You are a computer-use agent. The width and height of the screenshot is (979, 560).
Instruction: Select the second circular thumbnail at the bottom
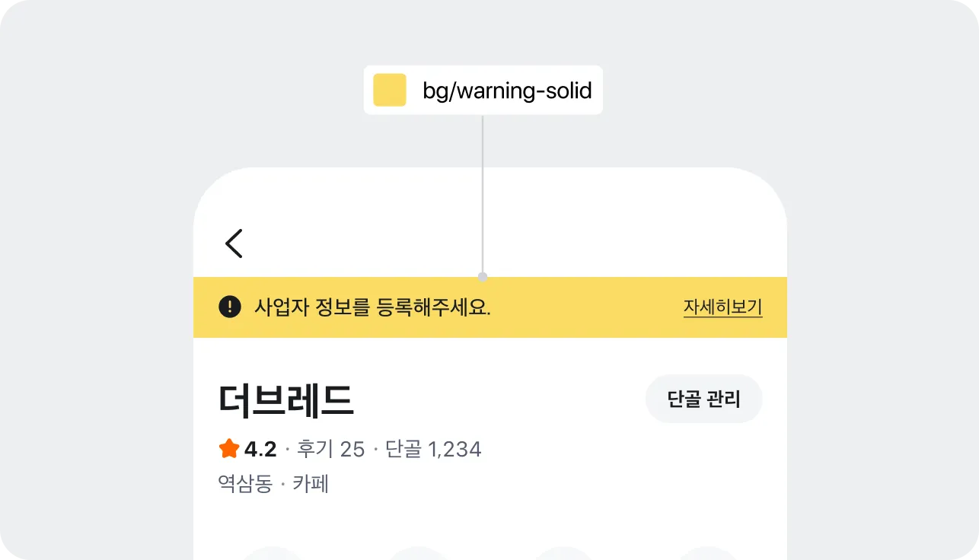coord(417,554)
